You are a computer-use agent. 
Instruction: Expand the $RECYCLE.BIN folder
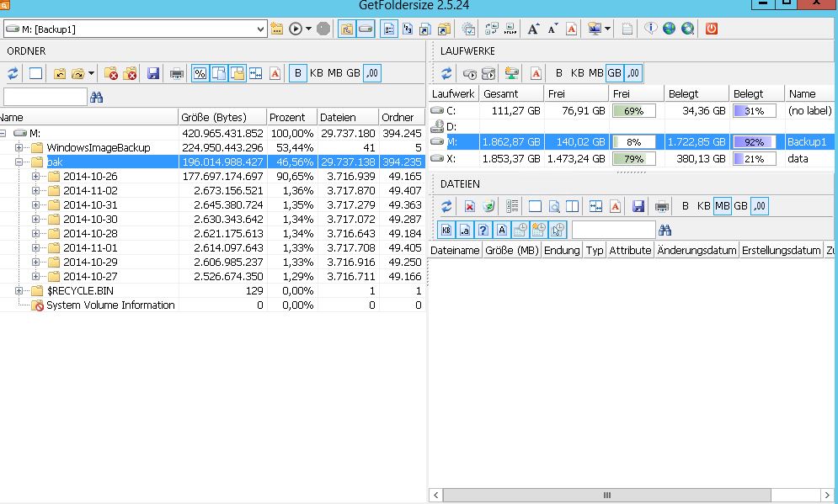(x=19, y=291)
